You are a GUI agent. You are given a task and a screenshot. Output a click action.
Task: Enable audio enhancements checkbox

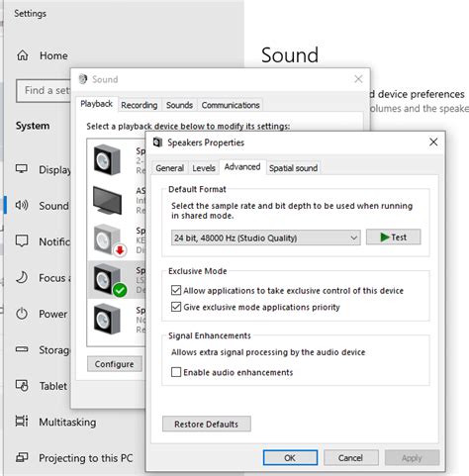pos(176,372)
